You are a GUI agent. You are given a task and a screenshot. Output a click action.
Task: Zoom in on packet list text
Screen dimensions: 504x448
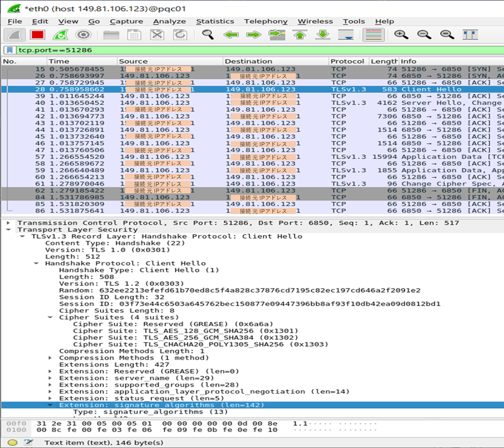pos(401,35)
